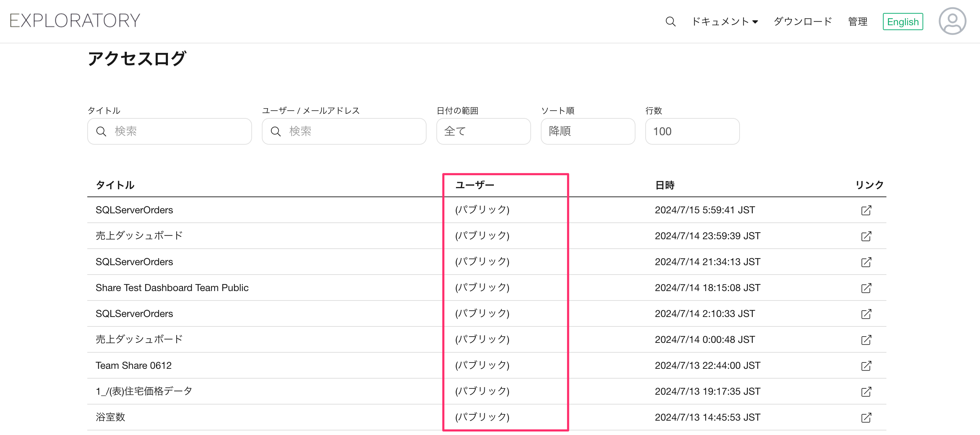Click the date 2024/7/14 23:59:39 JST
The height and width of the screenshot is (435, 980).
click(707, 236)
